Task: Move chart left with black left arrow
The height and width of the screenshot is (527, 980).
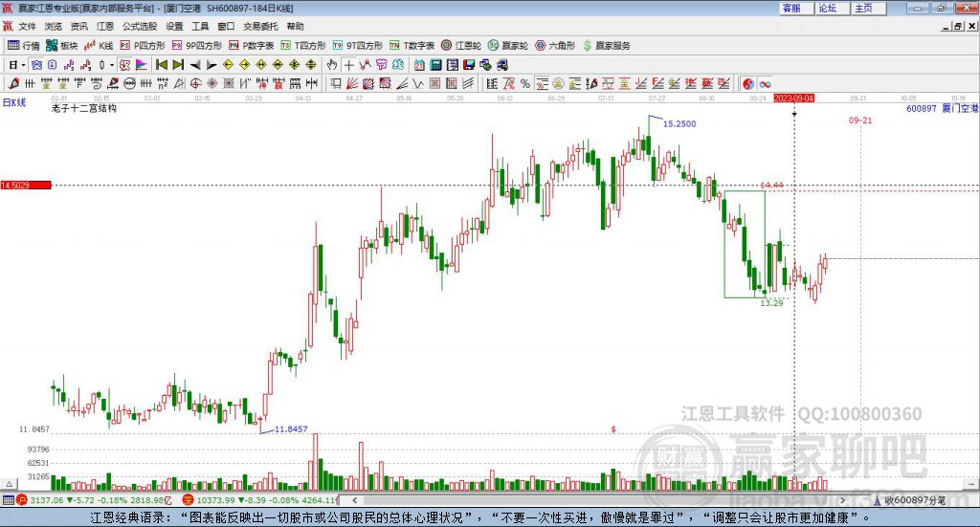Action: click(195, 65)
